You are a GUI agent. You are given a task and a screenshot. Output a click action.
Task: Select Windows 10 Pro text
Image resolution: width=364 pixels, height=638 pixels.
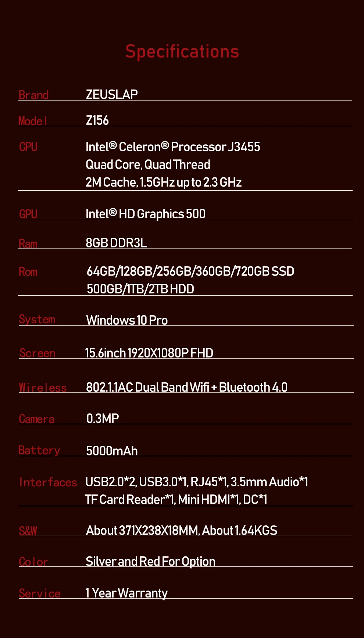click(127, 320)
